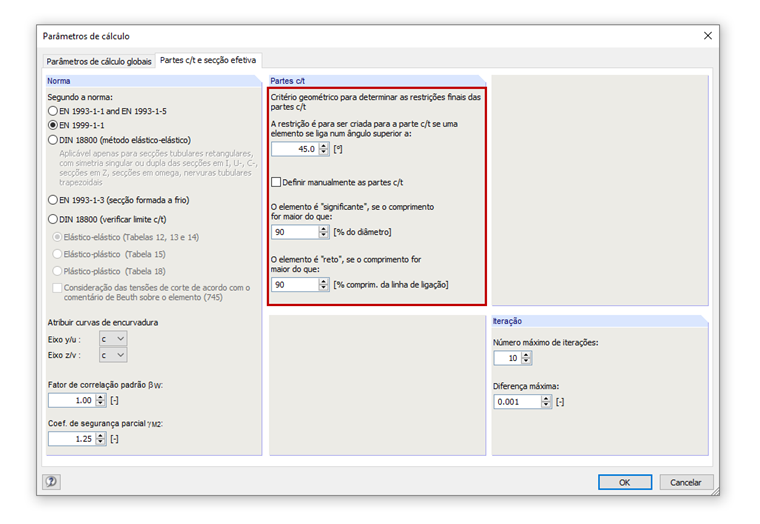Click the Coef. de segurança field 1.25
The height and width of the screenshot is (524, 760).
point(72,439)
